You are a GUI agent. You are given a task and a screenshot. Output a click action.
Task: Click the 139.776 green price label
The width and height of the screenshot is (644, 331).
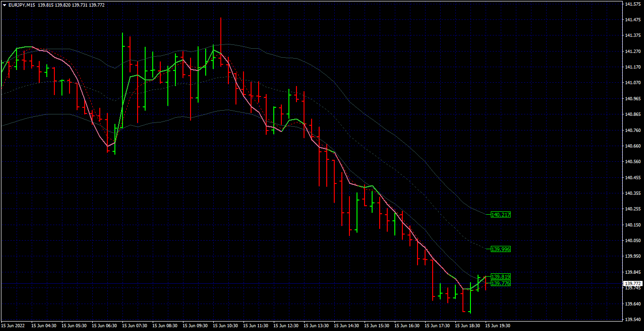point(501,283)
